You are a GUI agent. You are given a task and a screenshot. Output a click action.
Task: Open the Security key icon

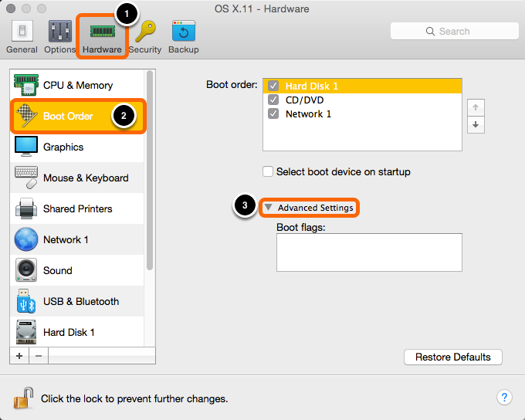click(146, 31)
